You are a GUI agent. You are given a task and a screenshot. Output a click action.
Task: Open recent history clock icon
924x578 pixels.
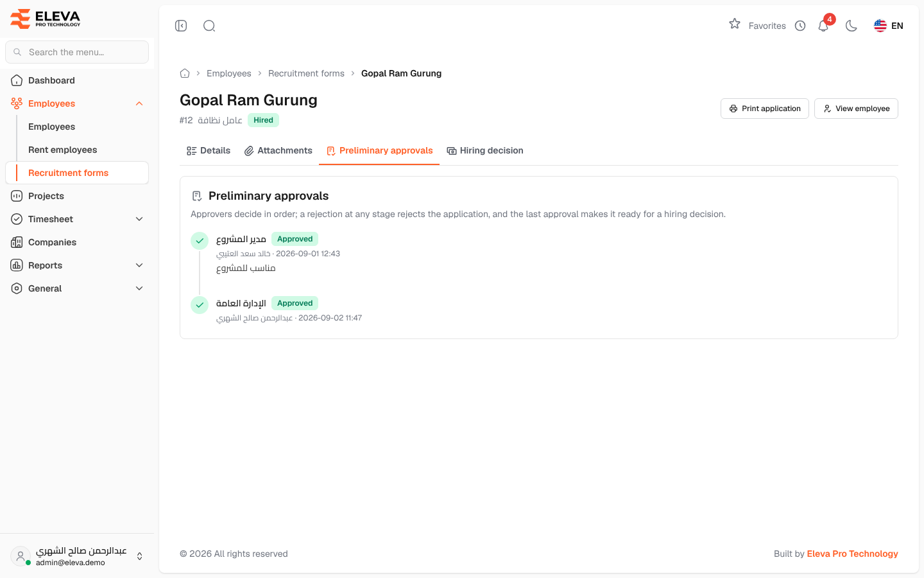800,26
